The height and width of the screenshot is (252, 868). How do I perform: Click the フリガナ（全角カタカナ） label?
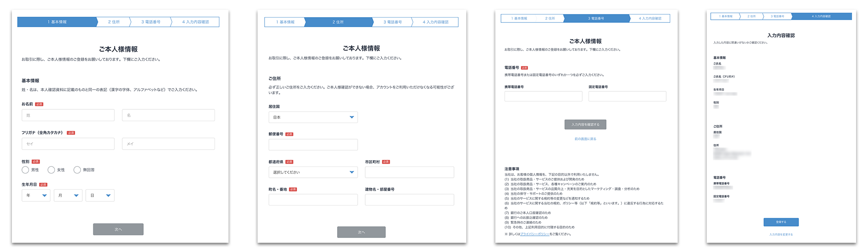[43, 133]
